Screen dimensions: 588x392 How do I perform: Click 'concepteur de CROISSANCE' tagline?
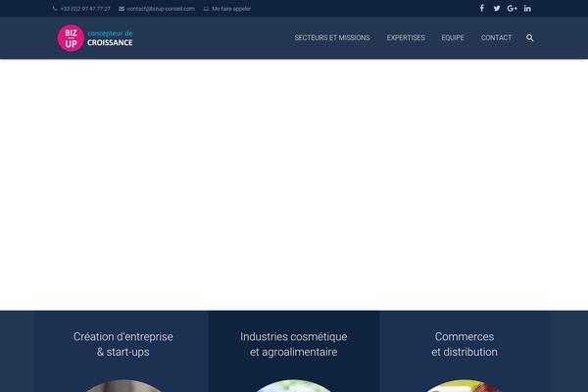click(x=110, y=38)
